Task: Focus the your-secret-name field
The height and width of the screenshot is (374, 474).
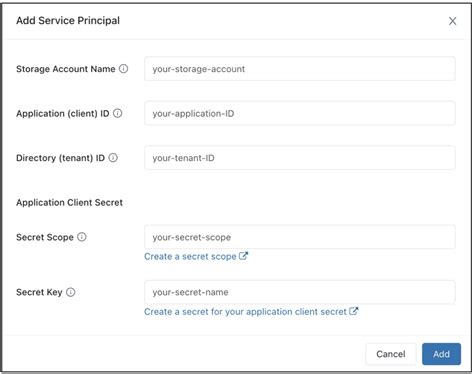Action: pos(300,292)
